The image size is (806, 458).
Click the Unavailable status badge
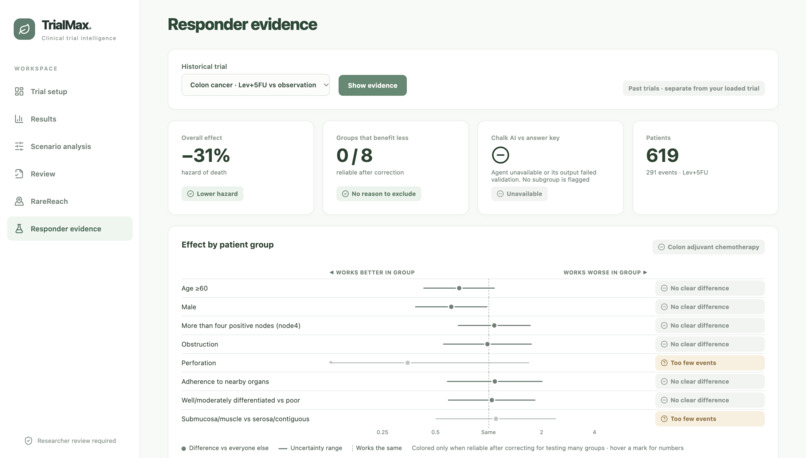[x=519, y=194]
